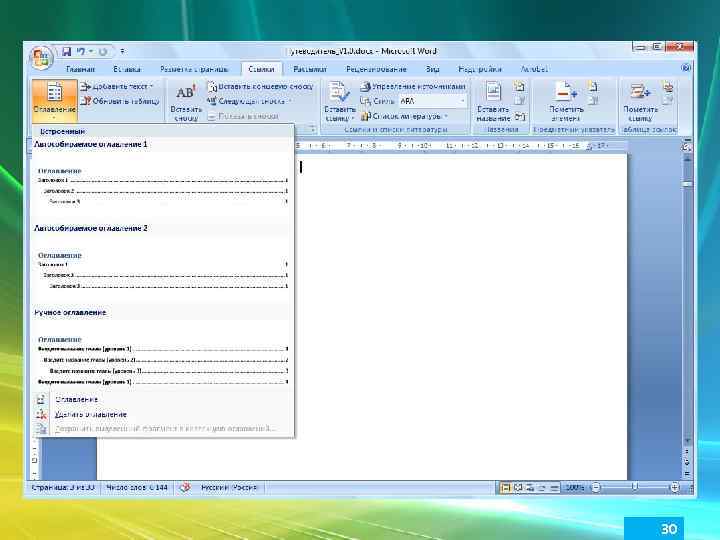
Task: Select Draft view button
Action: (554, 488)
